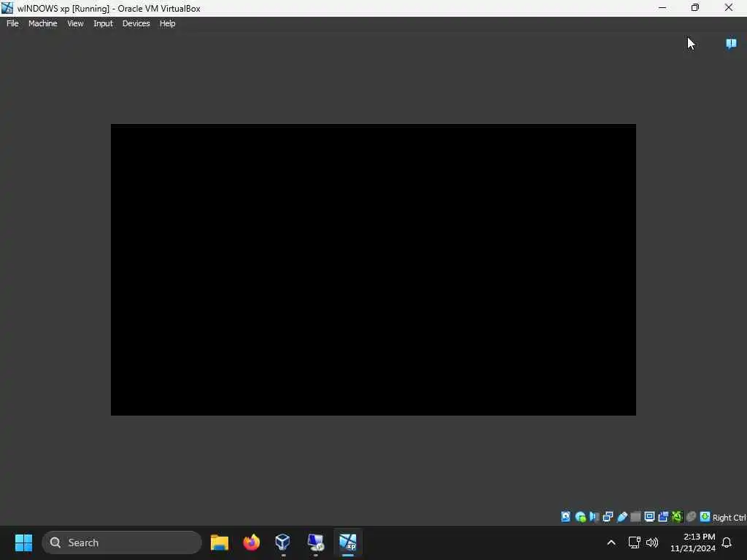
Task: Click the taskbar Search box
Action: click(x=122, y=542)
